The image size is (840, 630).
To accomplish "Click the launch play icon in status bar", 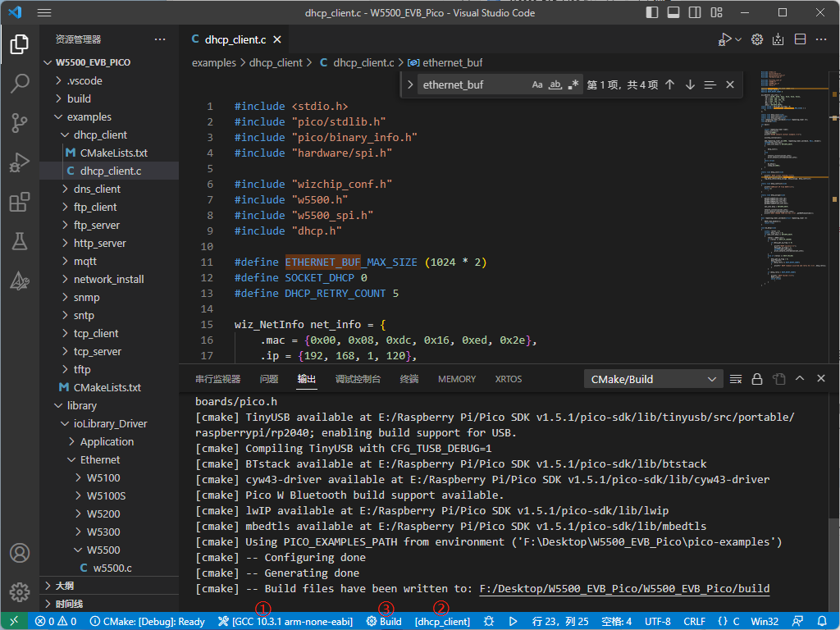I will [x=513, y=621].
